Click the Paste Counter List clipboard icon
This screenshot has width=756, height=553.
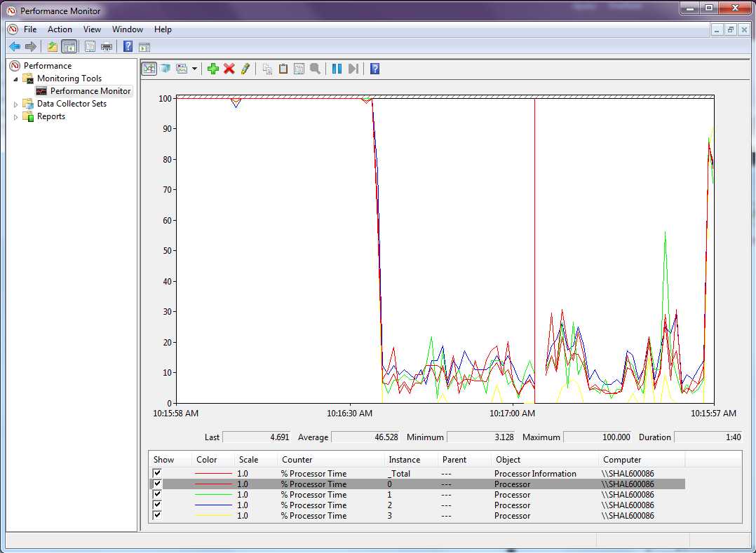[x=283, y=69]
